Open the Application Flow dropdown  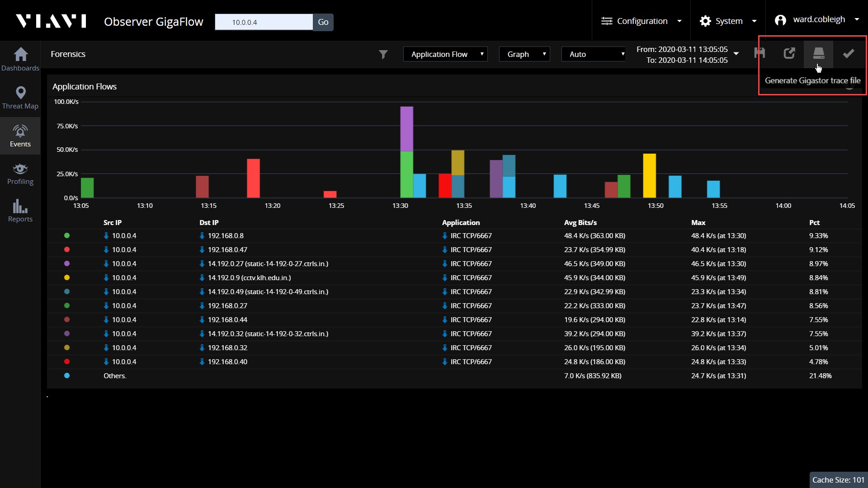click(445, 54)
